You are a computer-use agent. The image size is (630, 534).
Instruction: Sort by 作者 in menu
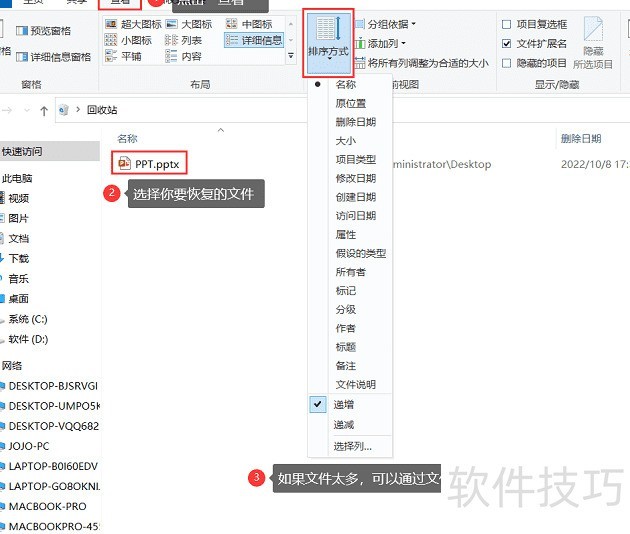point(346,328)
